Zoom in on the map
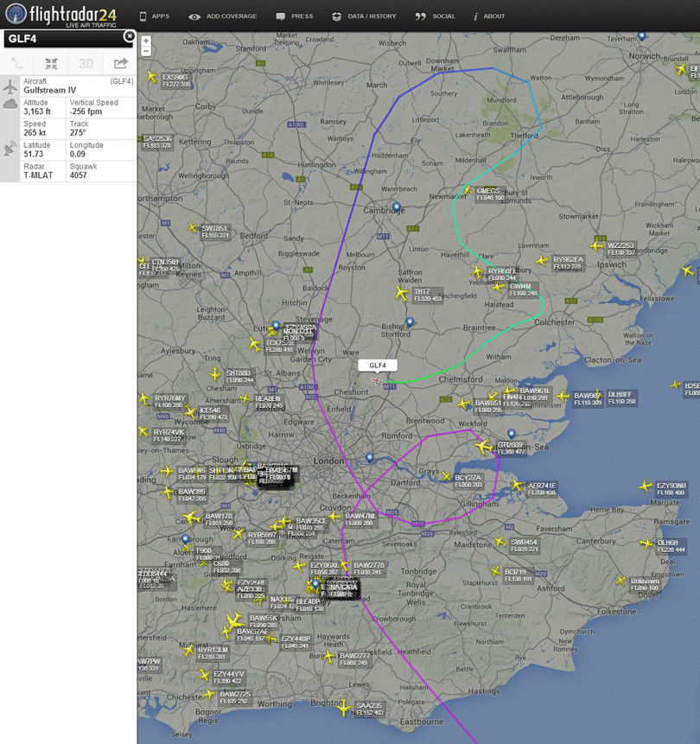This screenshot has width=700, height=744. click(x=146, y=41)
